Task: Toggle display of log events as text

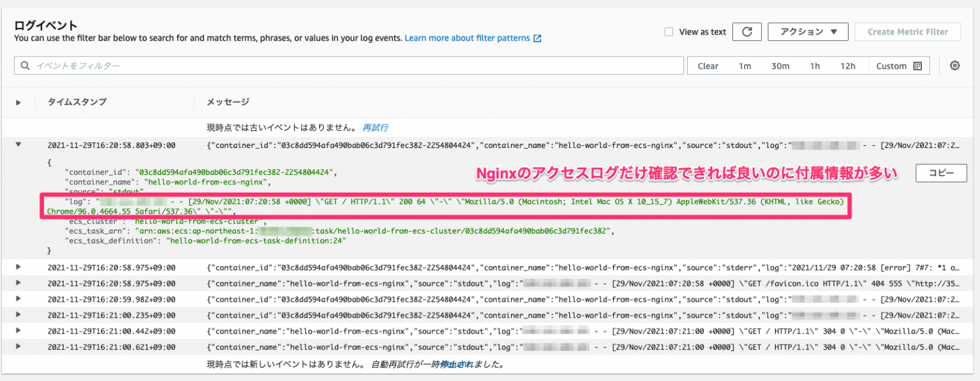Action: [x=669, y=32]
